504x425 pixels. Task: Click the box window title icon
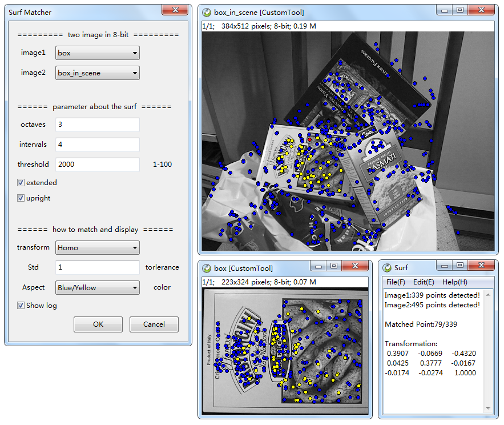(207, 268)
